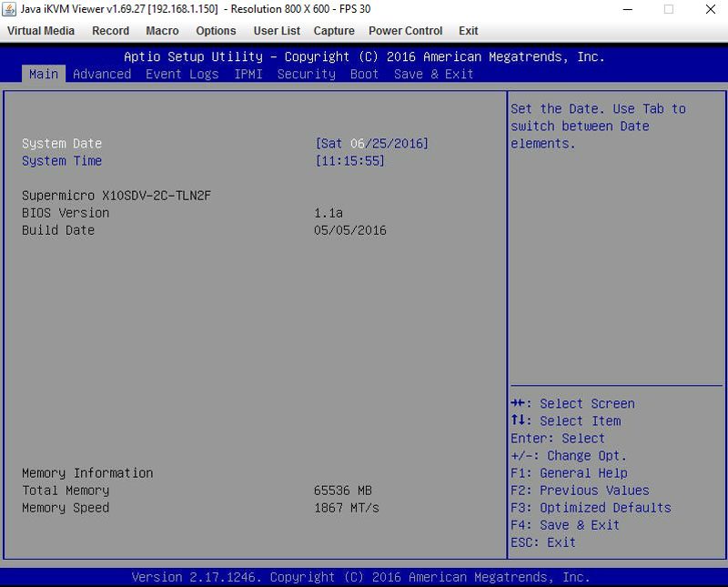Screen dimensions: 728x587
Task: Click the F2: Previous Values hint
Action: pyautogui.click(x=580, y=491)
